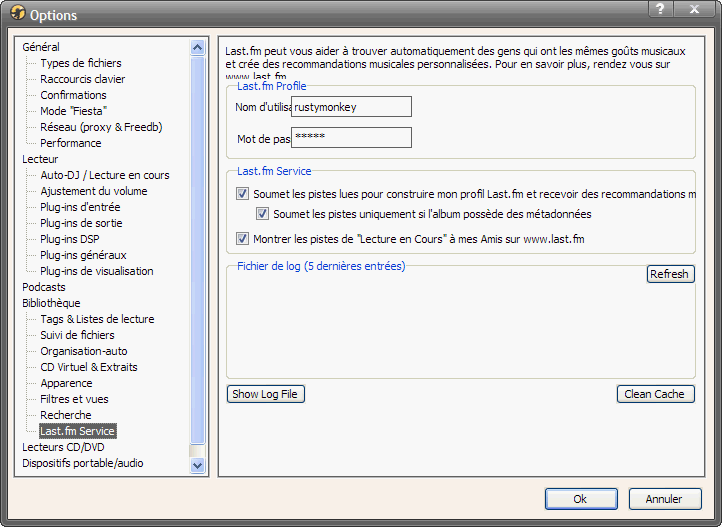Image resolution: width=722 pixels, height=527 pixels.
Task: Click the help question mark button
Action: pyautogui.click(x=660, y=9)
